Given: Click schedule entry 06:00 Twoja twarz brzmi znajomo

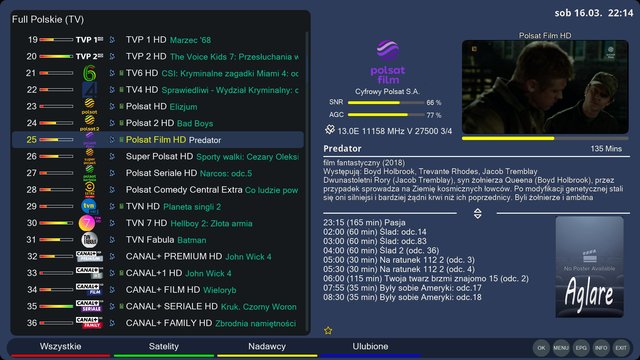Looking at the screenshot, I should point(426,278).
